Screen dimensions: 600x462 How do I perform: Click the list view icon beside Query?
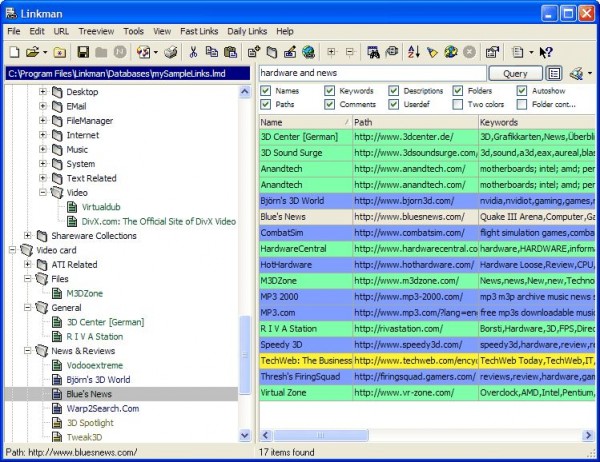click(554, 73)
